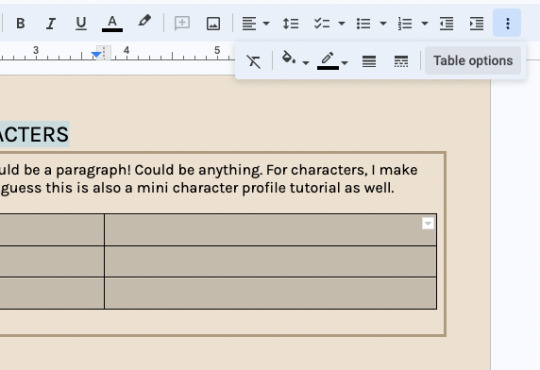Toggle underline formatting
Viewport: 540px width, 370px height.
81,23
